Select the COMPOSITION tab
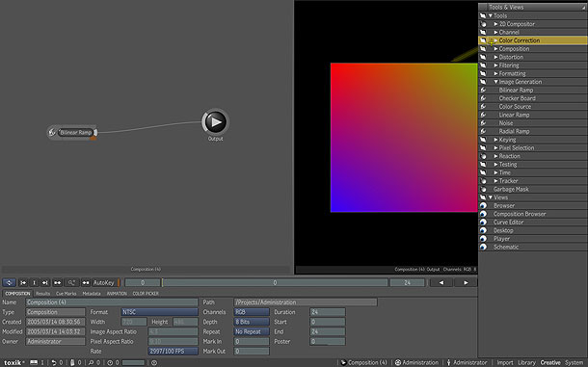 point(17,294)
